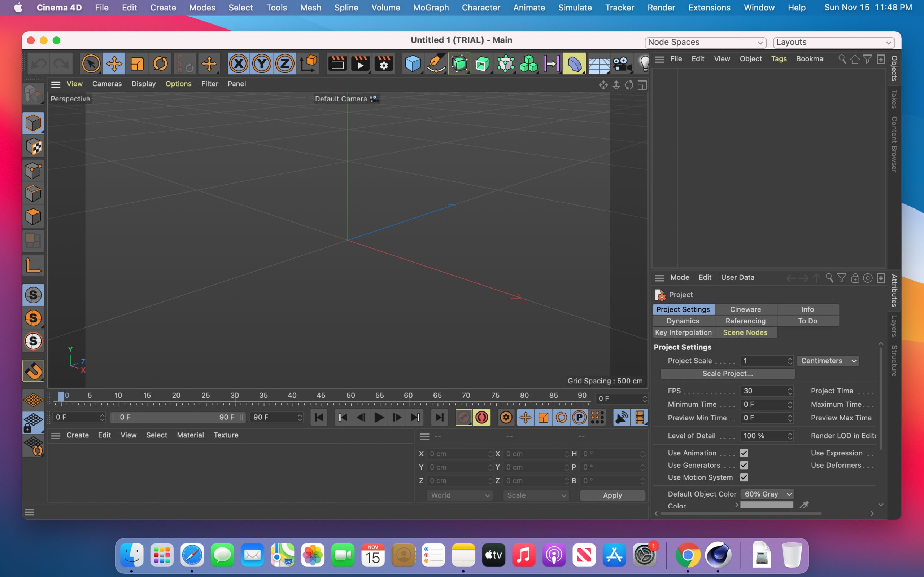Add a Cube primitive from the toolbar
Image resolution: width=924 pixels, height=577 pixels.
click(x=413, y=64)
